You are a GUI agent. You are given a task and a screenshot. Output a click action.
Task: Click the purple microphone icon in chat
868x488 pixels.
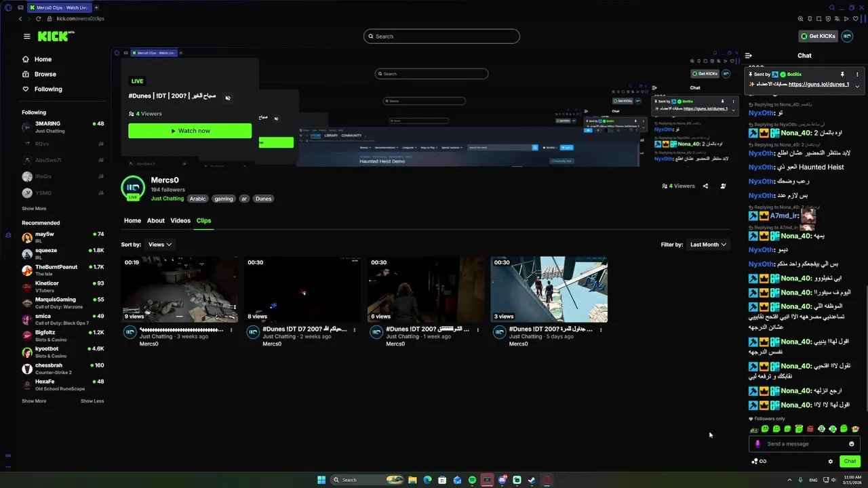coord(757,444)
